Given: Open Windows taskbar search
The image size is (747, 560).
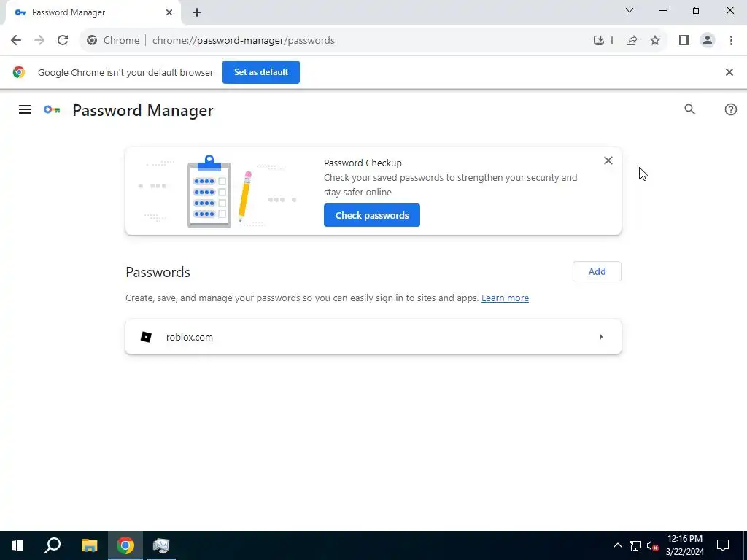Looking at the screenshot, I should [53, 545].
